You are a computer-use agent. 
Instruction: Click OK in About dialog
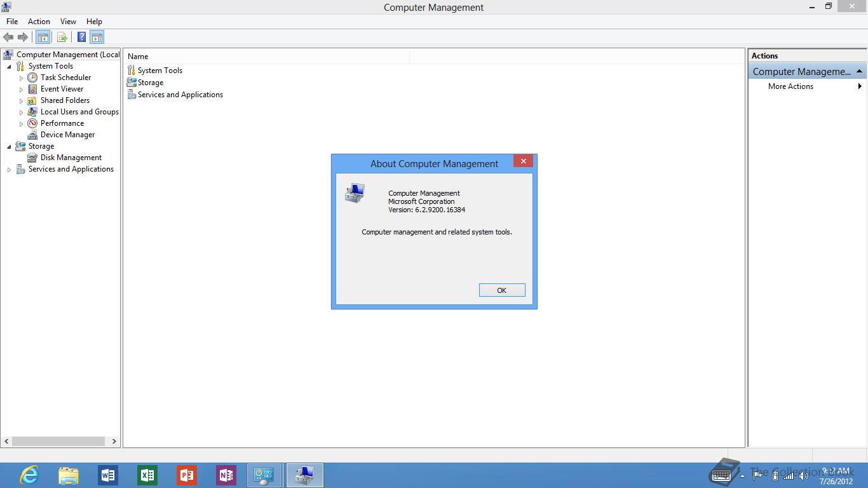click(x=502, y=290)
